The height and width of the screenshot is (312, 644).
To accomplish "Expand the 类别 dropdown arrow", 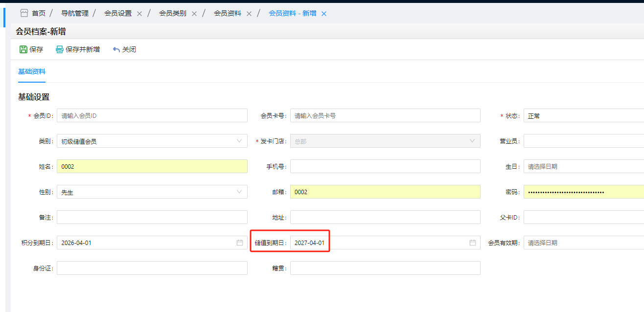I will pyautogui.click(x=240, y=141).
